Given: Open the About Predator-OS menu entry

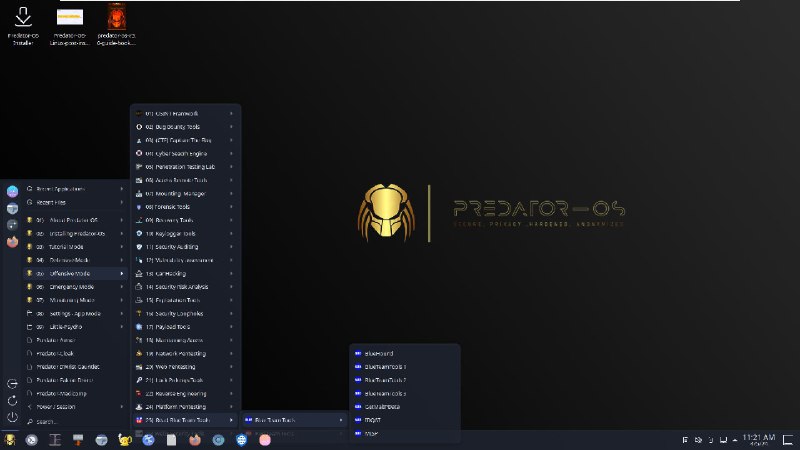Looking at the screenshot, I should point(76,220).
